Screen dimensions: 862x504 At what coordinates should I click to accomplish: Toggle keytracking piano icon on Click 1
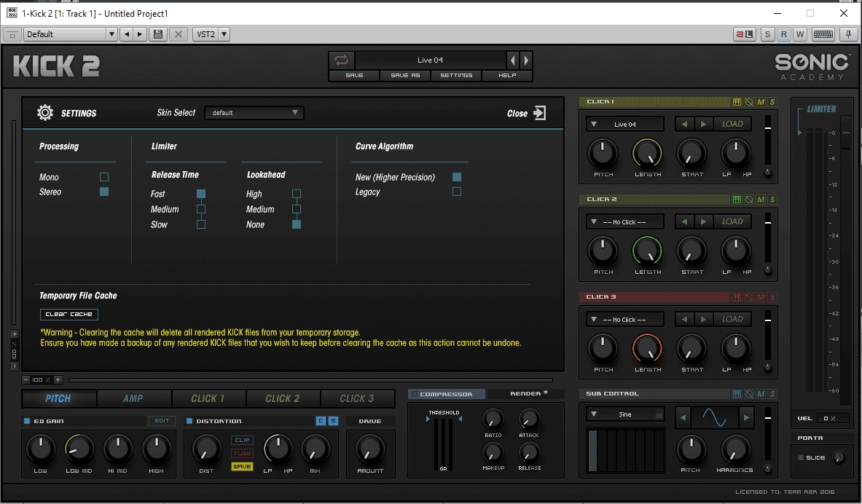[737, 102]
